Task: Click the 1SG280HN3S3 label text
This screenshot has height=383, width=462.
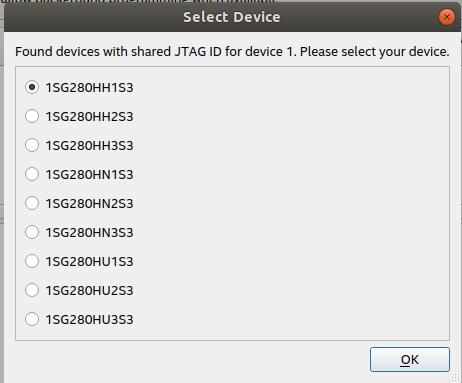Action: pyautogui.click(x=89, y=233)
